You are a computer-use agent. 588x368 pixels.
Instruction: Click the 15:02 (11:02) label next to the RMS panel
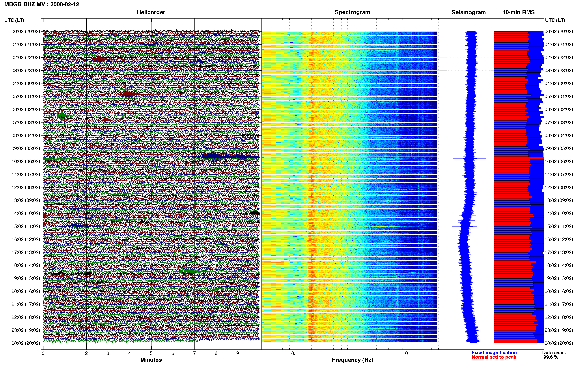click(x=559, y=226)
